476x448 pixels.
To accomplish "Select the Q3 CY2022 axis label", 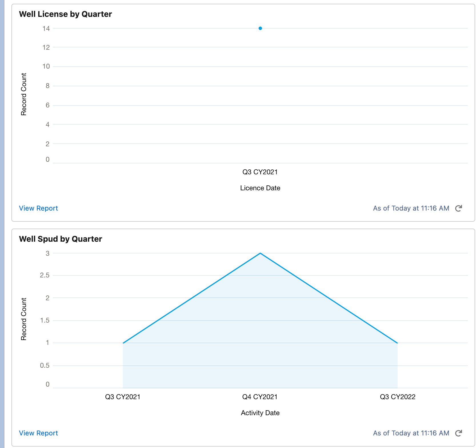I will (397, 397).
